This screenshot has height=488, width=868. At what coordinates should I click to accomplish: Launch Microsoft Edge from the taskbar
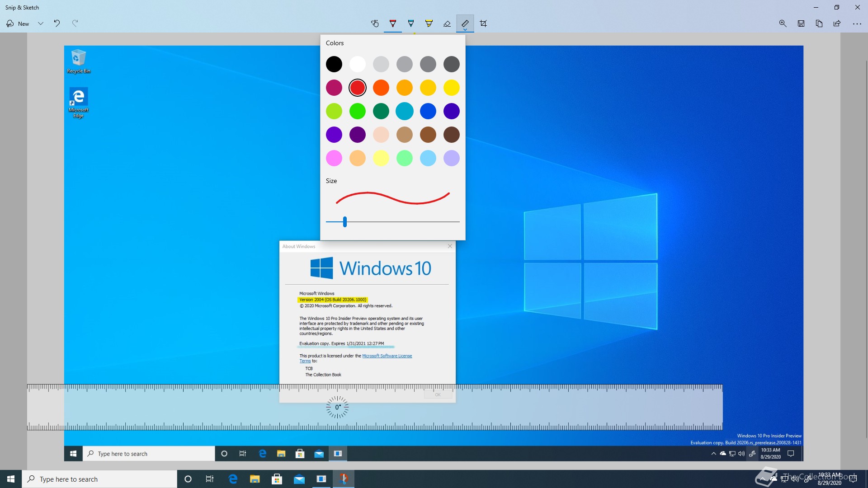pyautogui.click(x=233, y=479)
